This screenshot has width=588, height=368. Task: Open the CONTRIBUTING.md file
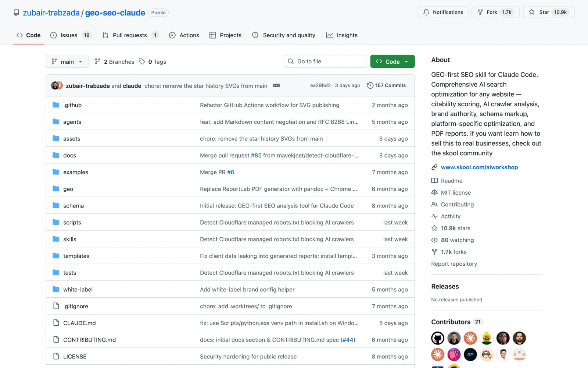click(x=89, y=340)
